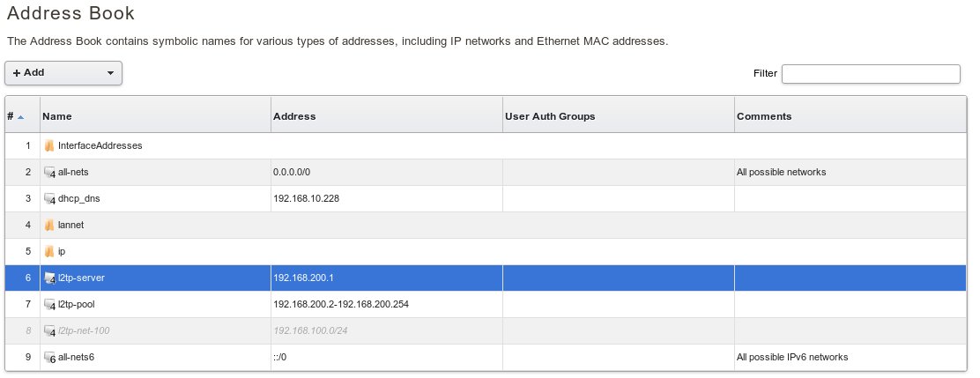Viewport: 980px width, 378px height.
Task: Click the dhcp_dns address icon
Action: coord(50,199)
